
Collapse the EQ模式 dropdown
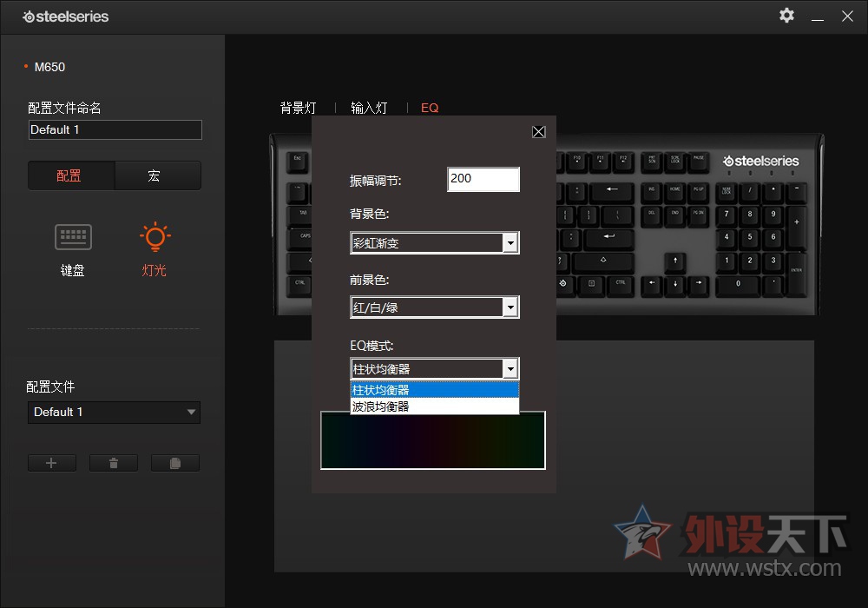tap(510, 368)
